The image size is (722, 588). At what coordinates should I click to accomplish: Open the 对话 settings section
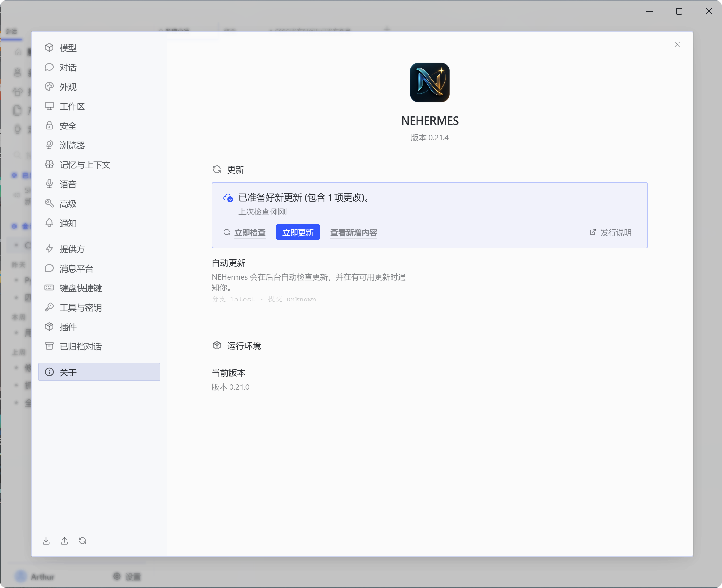click(99, 67)
